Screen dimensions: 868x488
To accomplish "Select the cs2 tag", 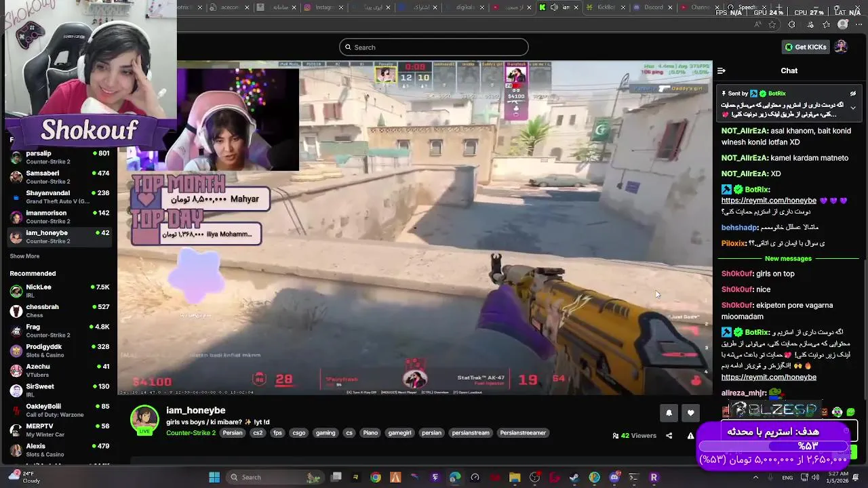I will pyautogui.click(x=258, y=432).
